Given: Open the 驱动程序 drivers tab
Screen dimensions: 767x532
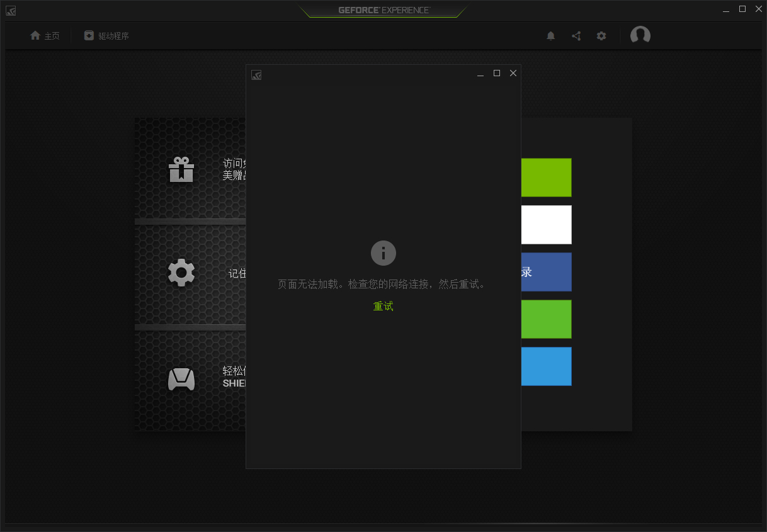Looking at the screenshot, I should (x=106, y=36).
